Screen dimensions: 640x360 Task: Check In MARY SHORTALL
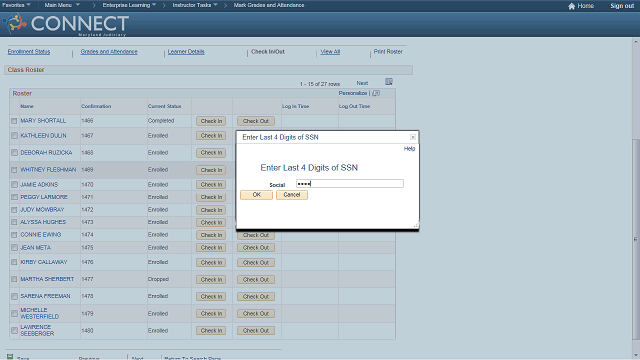point(211,121)
